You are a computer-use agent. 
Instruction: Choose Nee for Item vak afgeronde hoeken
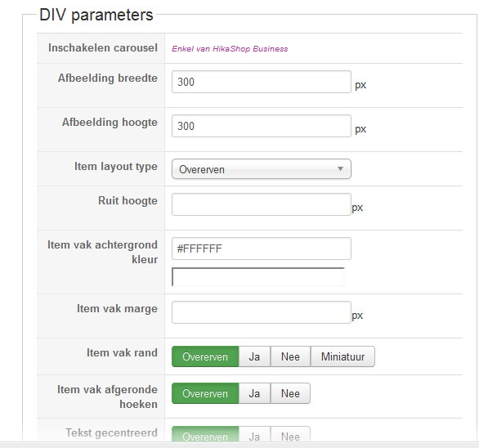(290, 393)
